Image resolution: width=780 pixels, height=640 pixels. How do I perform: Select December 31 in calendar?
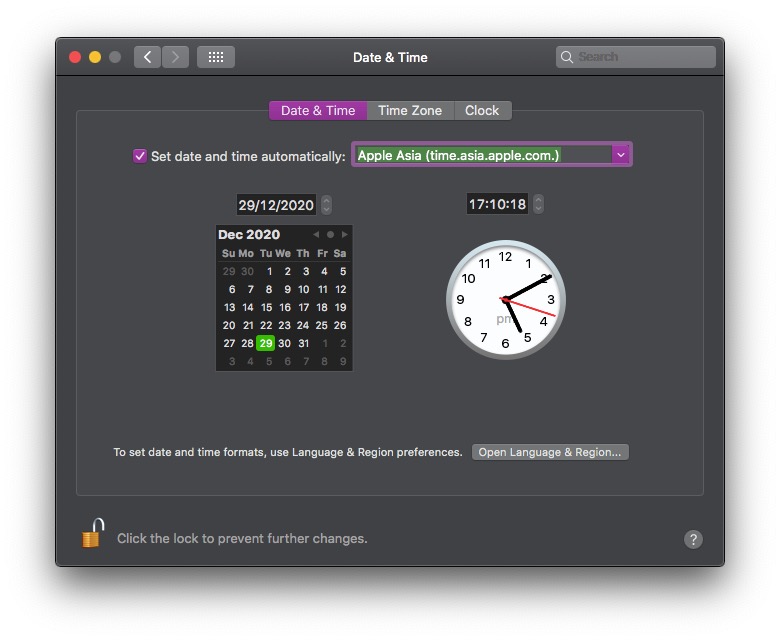click(x=303, y=343)
